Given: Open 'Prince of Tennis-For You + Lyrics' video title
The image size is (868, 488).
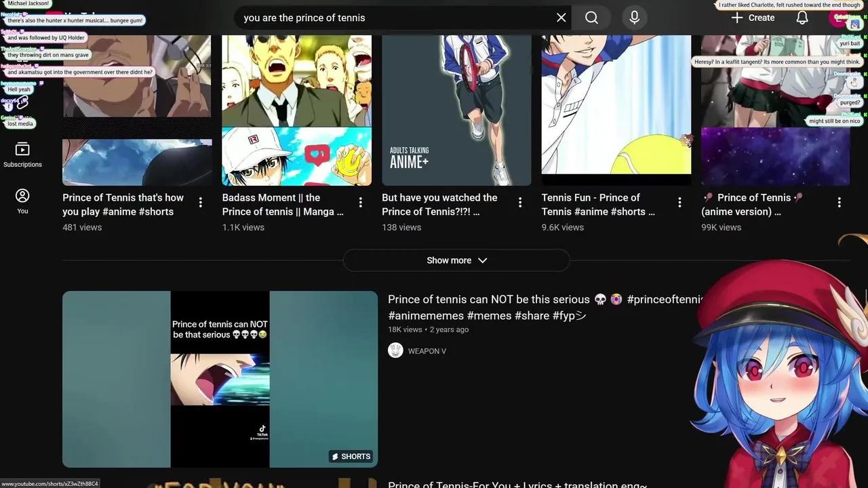Looking at the screenshot, I should tap(517, 484).
